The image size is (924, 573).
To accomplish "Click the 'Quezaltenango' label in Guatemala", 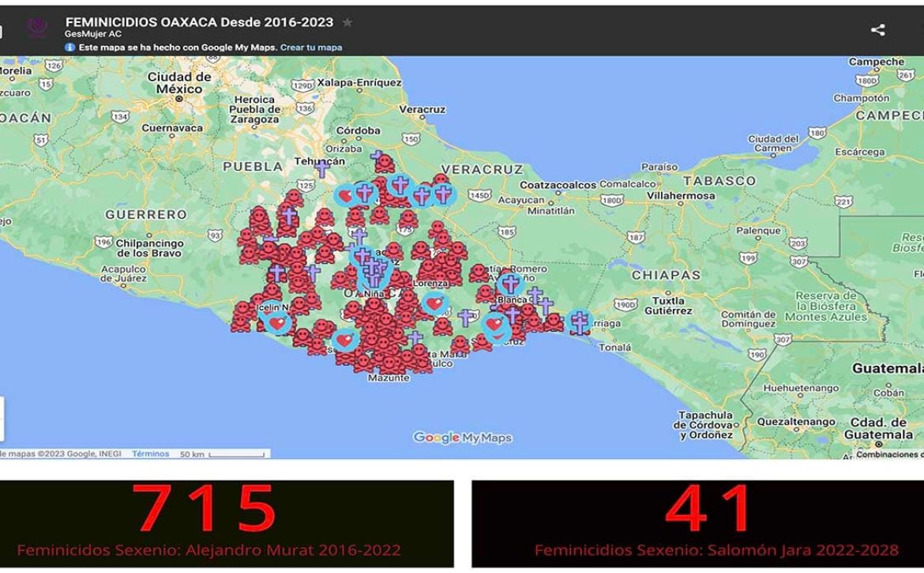I will pos(796,421).
